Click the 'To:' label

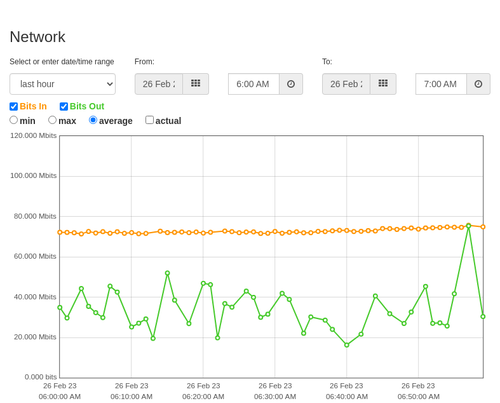[327, 62]
